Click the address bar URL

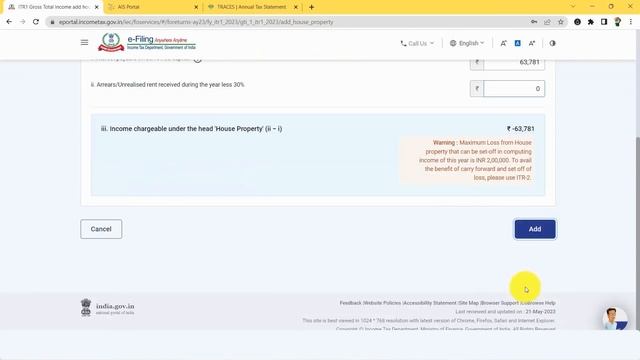[x=196, y=22]
